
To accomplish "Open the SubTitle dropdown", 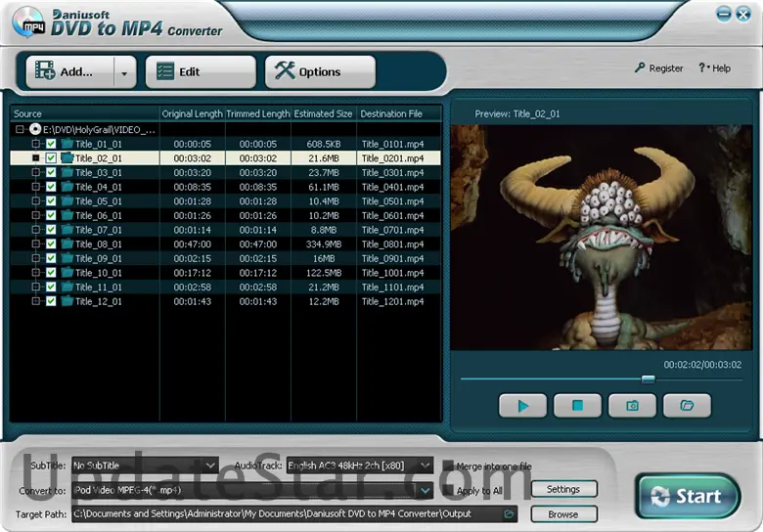I will (x=145, y=465).
